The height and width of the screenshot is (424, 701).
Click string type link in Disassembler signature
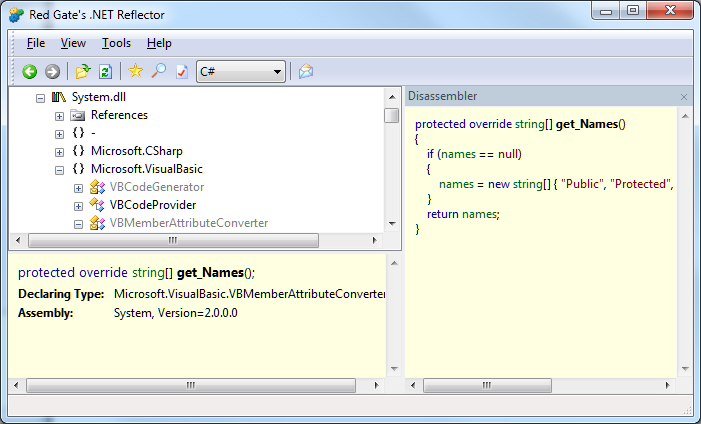click(x=530, y=124)
